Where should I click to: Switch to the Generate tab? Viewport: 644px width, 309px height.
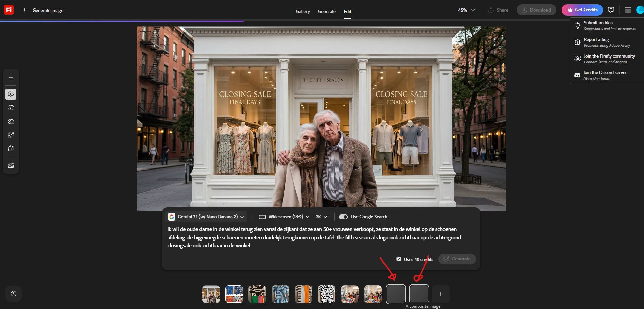pos(327,11)
